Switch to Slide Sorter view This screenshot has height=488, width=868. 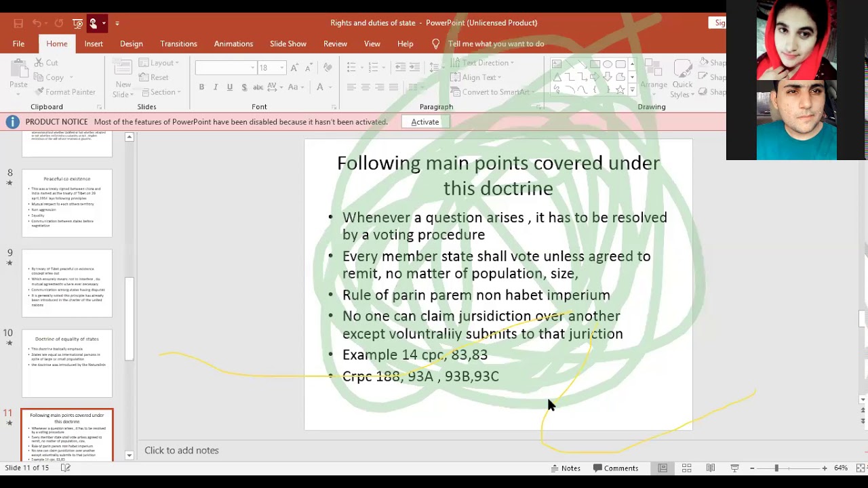coord(686,468)
